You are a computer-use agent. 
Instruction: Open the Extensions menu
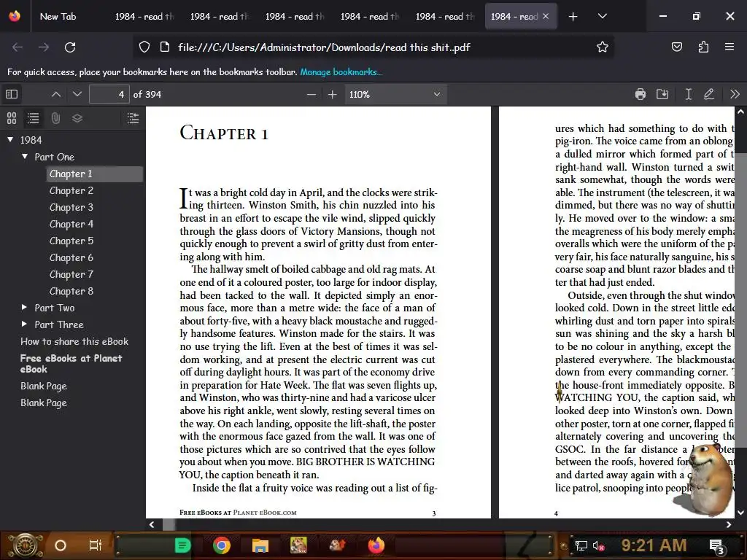(x=703, y=47)
